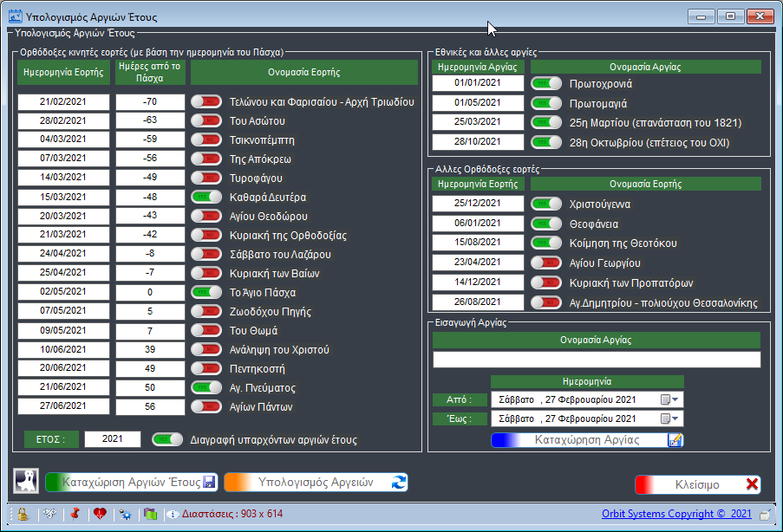Click the ΕΤΟΣ year field showing 2021
Image resolution: width=783 pixels, height=532 pixels.
[113, 439]
